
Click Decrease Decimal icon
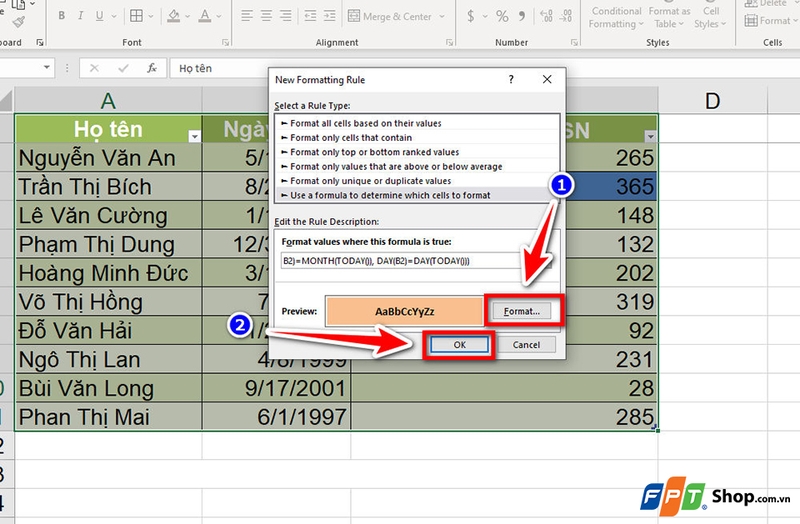[565, 16]
